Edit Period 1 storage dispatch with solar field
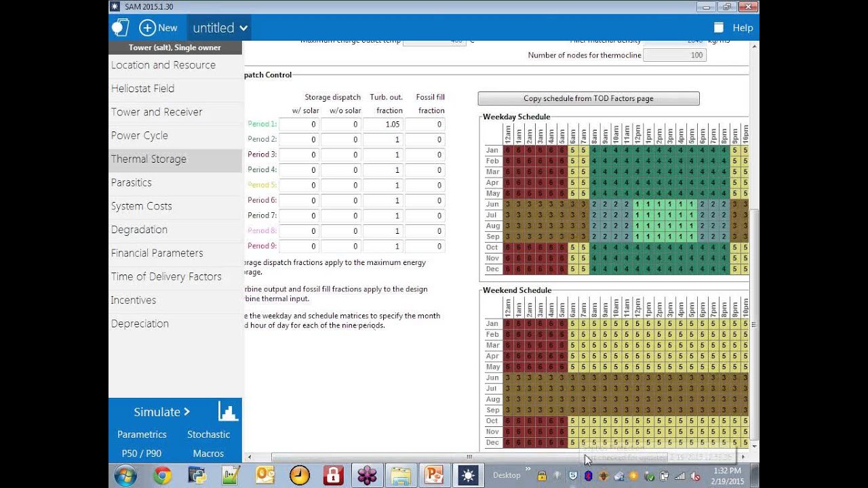This screenshot has height=488, width=868. point(299,124)
